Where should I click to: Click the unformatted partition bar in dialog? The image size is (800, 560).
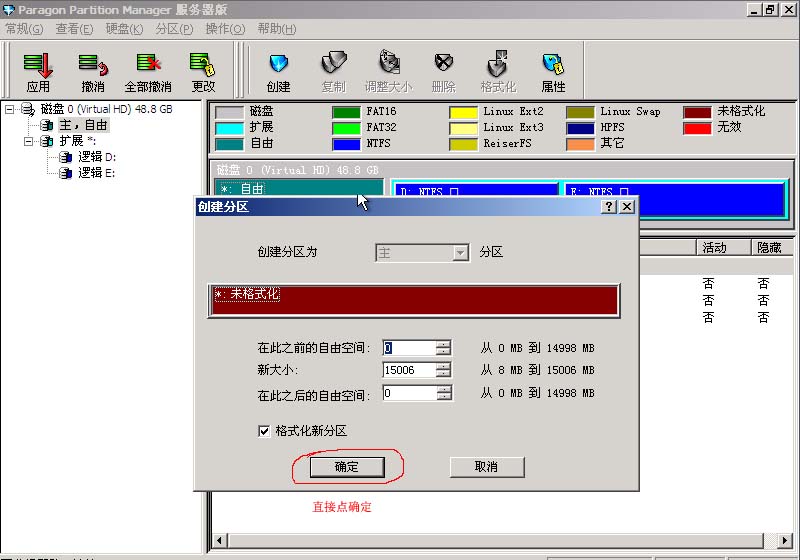[x=414, y=301]
